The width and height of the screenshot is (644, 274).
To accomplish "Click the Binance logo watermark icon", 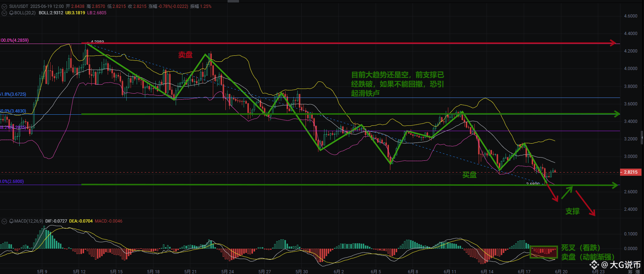I will tap(594, 265).
